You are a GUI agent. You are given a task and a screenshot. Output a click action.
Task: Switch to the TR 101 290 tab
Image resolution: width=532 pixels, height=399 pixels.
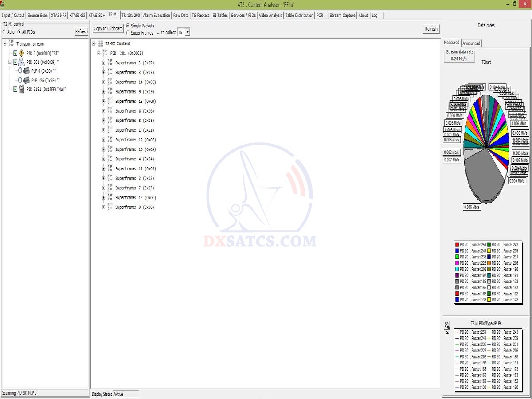coord(130,15)
